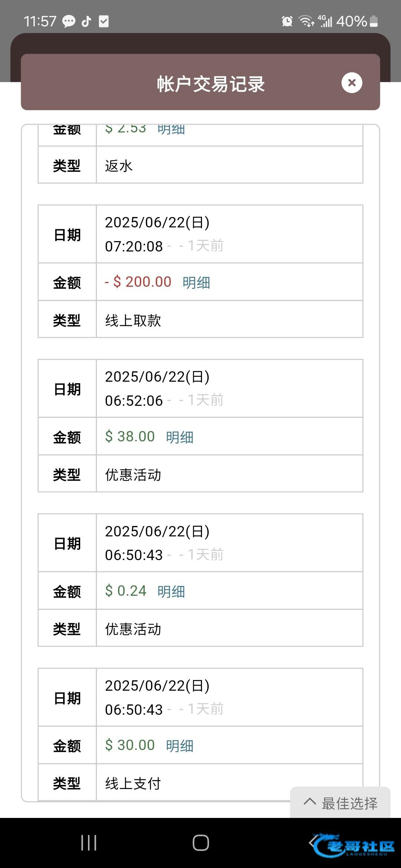The image size is (401, 868).
Task: Open 明细 for the $38.00 promotion
Action: (179, 437)
